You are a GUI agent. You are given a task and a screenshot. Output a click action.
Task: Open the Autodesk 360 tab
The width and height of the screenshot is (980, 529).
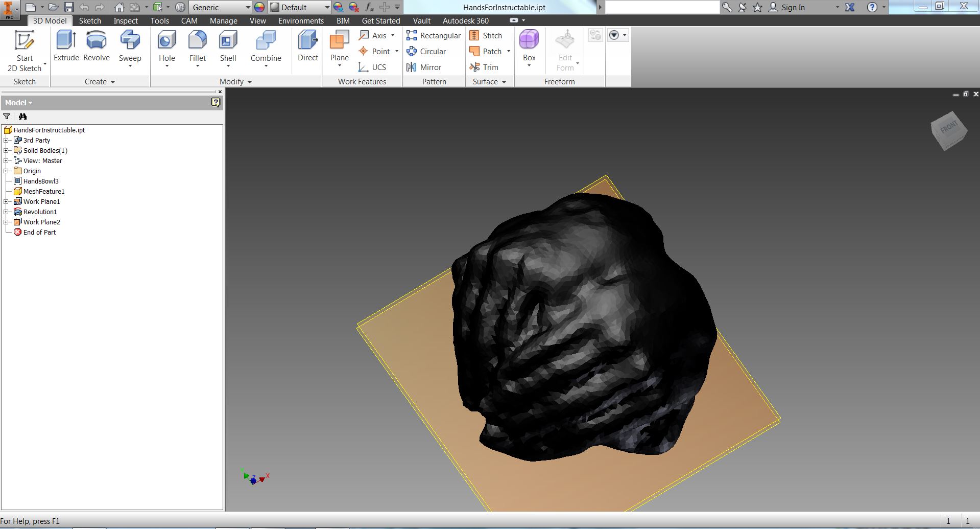[x=465, y=20]
